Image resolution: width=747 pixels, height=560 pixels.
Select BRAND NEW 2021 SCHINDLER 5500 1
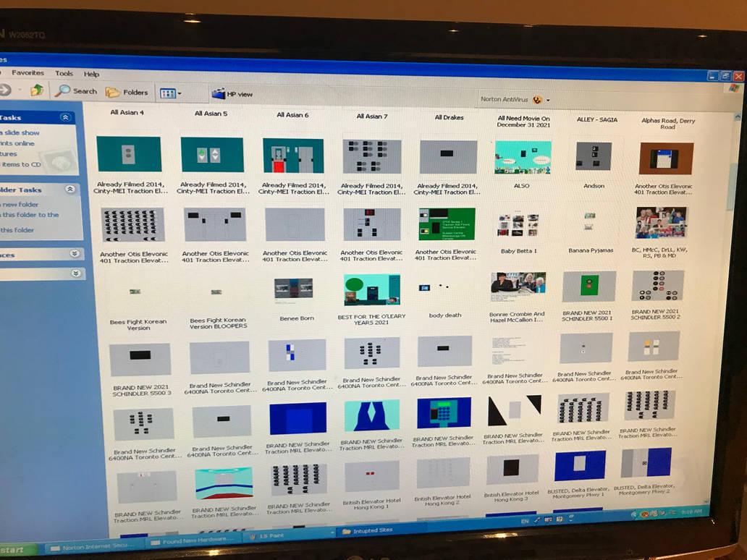[x=588, y=287]
